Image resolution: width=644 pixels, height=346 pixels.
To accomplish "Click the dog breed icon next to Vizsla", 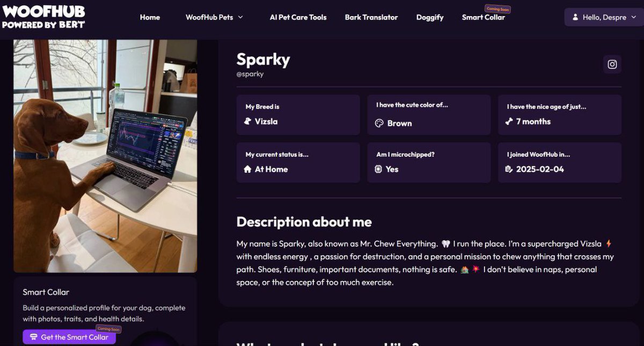I will 247,121.
